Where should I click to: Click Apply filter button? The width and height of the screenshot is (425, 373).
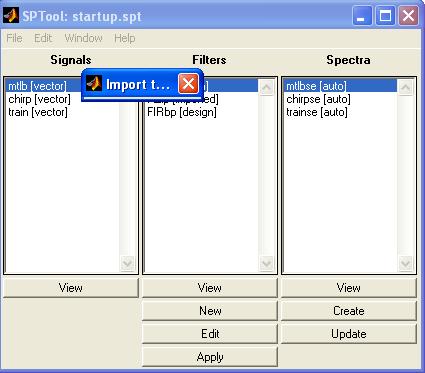click(210, 357)
